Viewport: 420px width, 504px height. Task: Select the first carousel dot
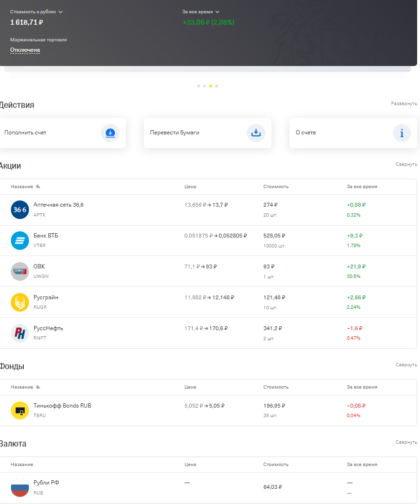[x=198, y=86]
